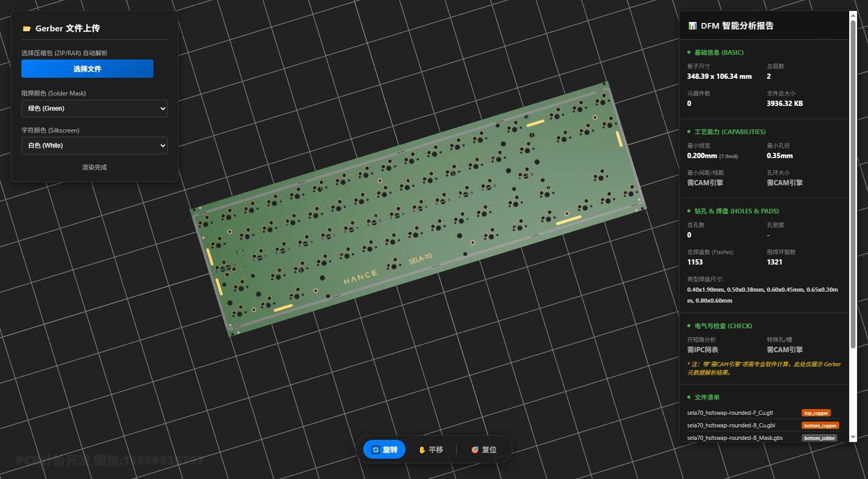The width and height of the screenshot is (868, 479).
Task: Activate the blue 旋转 rotate mode toggle
Action: tap(384, 450)
